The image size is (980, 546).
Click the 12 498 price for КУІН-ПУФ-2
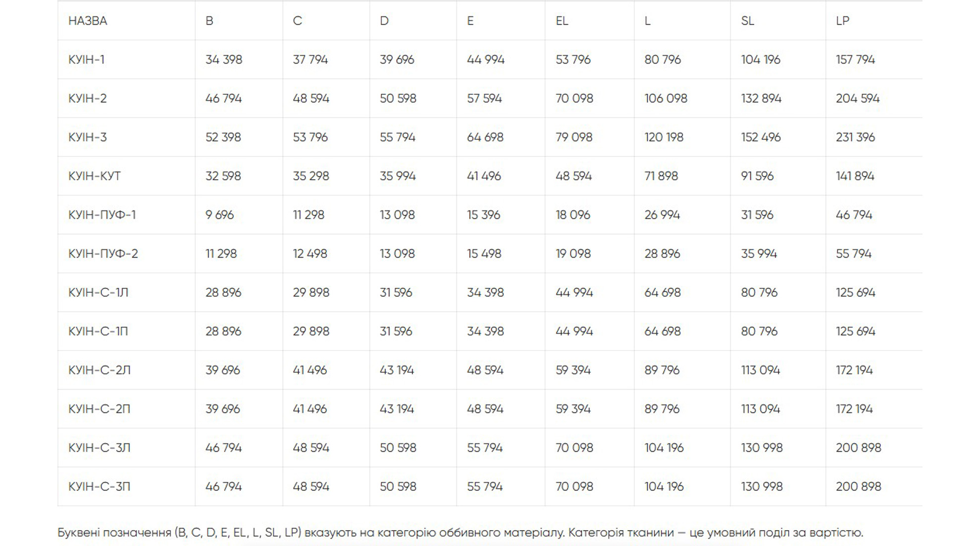pos(310,254)
